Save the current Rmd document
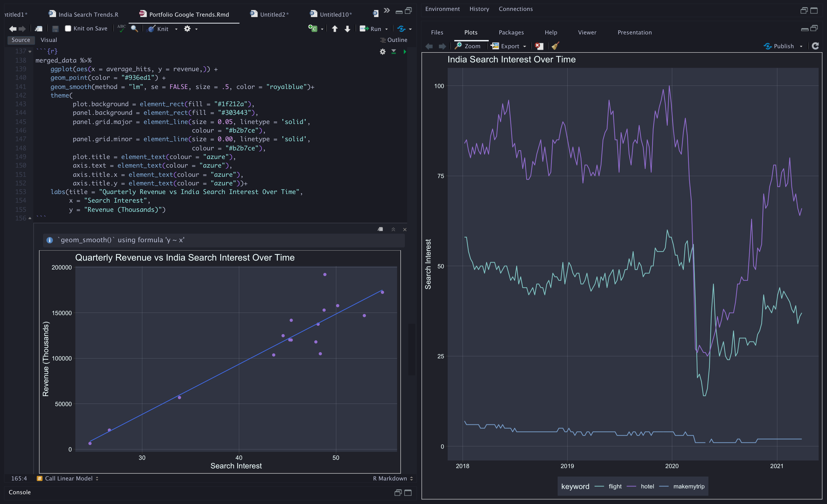Image resolution: width=827 pixels, height=504 pixels. point(55,29)
